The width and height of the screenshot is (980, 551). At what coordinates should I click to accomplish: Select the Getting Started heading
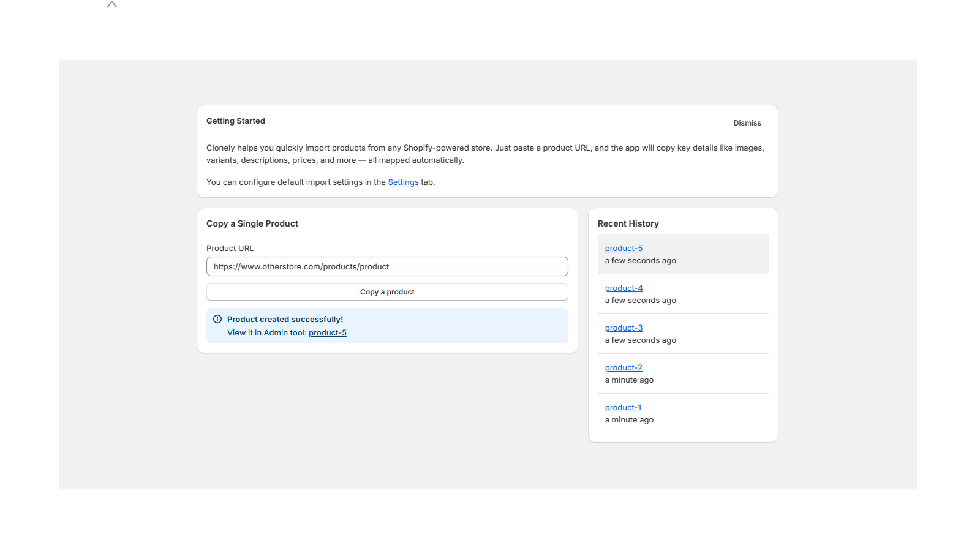236,121
